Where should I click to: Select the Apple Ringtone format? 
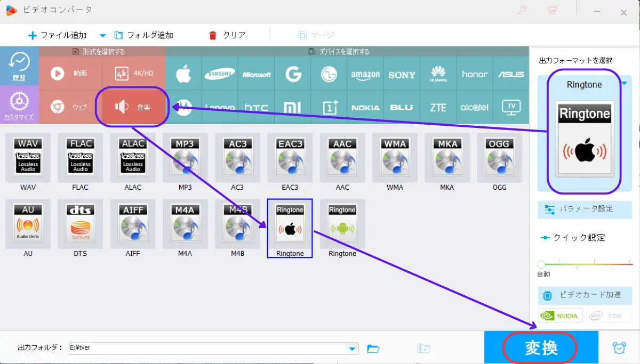click(x=290, y=228)
